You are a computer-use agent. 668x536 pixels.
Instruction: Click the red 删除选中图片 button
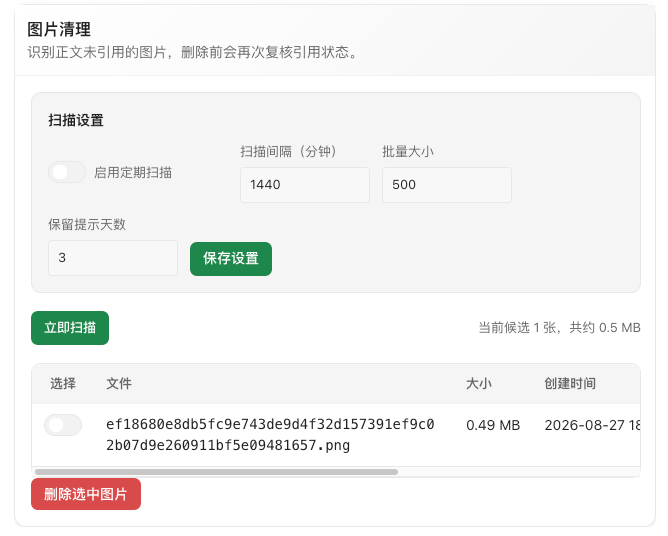coord(86,494)
